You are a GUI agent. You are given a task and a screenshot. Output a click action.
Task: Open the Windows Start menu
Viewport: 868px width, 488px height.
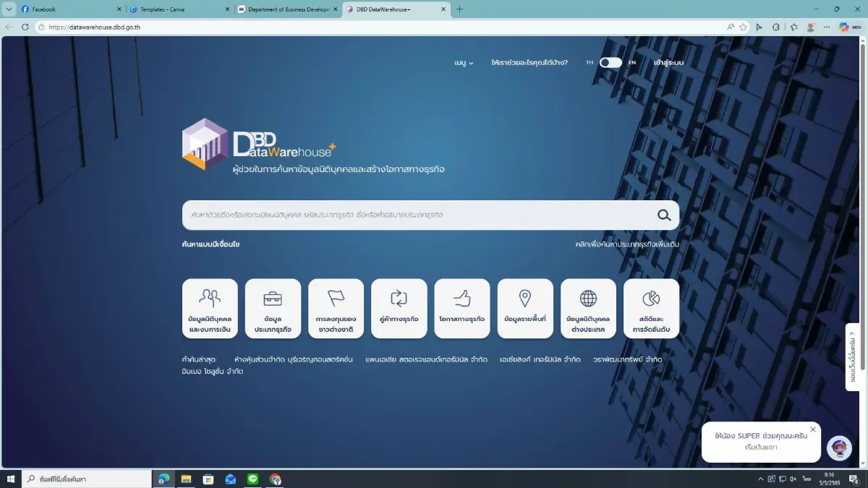click(11, 479)
